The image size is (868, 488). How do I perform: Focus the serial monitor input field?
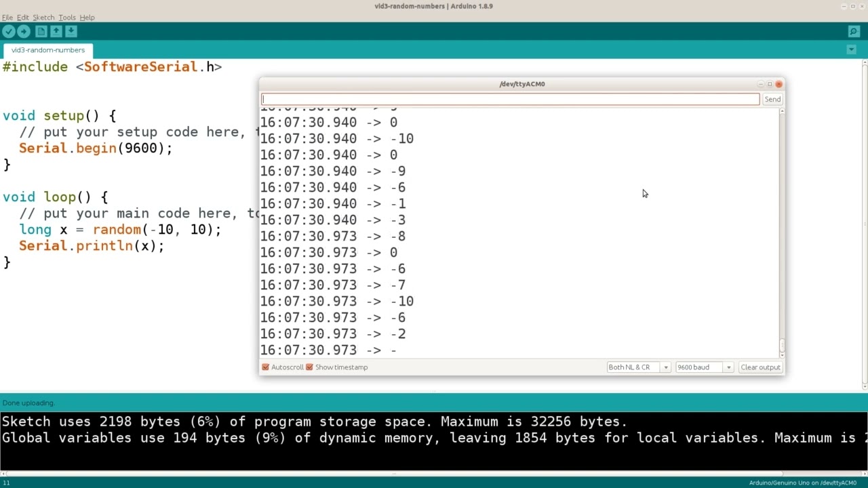[511, 99]
